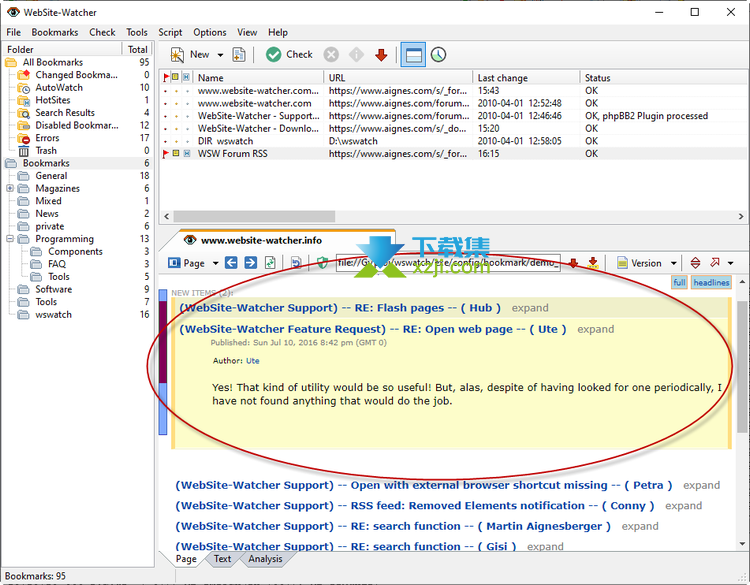Screen dimensions: 750x585
Task: Click the yellow note icon on WSW Forum RSS
Action: (x=176, y=154)
